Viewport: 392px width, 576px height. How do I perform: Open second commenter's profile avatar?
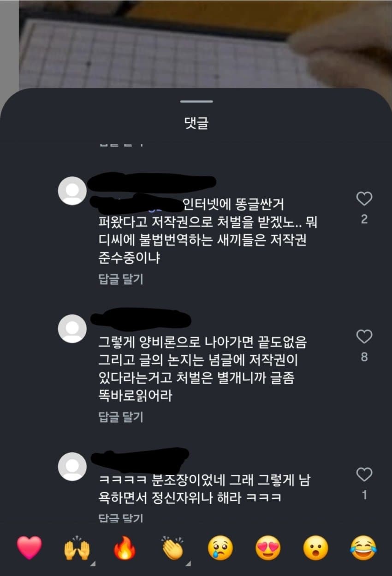[x=72, y=329]
